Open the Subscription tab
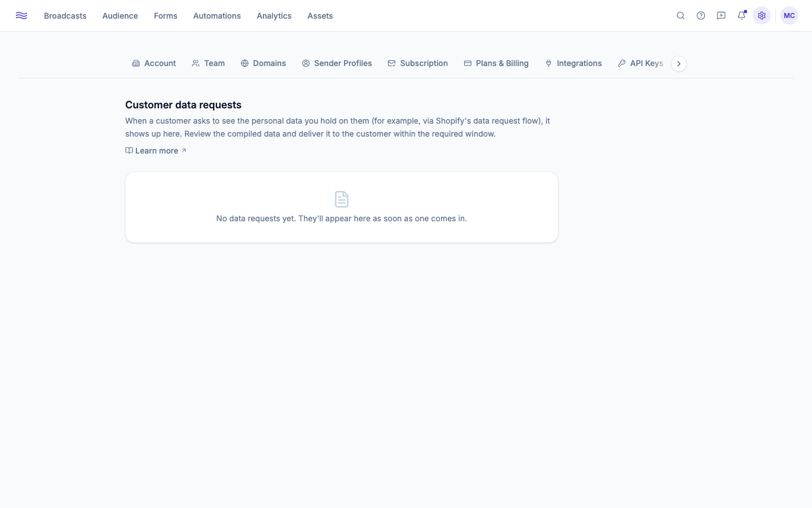The image size is (812, 508). tap(418, 63)
